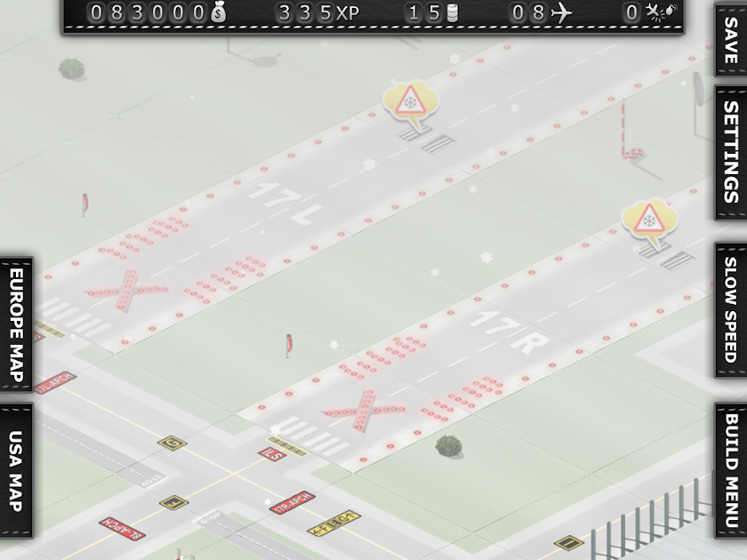The image size is (747, 560).
Task: Click the aircraft count 08
Action: (528, 12)
